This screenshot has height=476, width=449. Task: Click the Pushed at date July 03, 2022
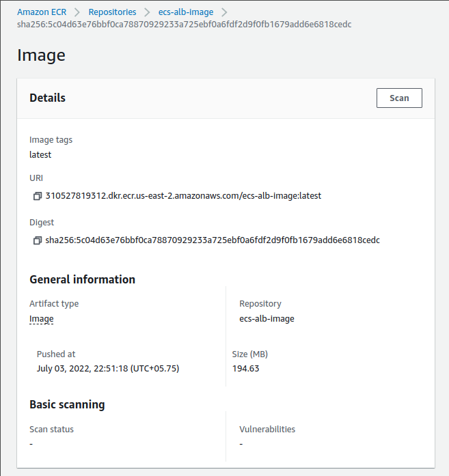[x=108, y=369]
